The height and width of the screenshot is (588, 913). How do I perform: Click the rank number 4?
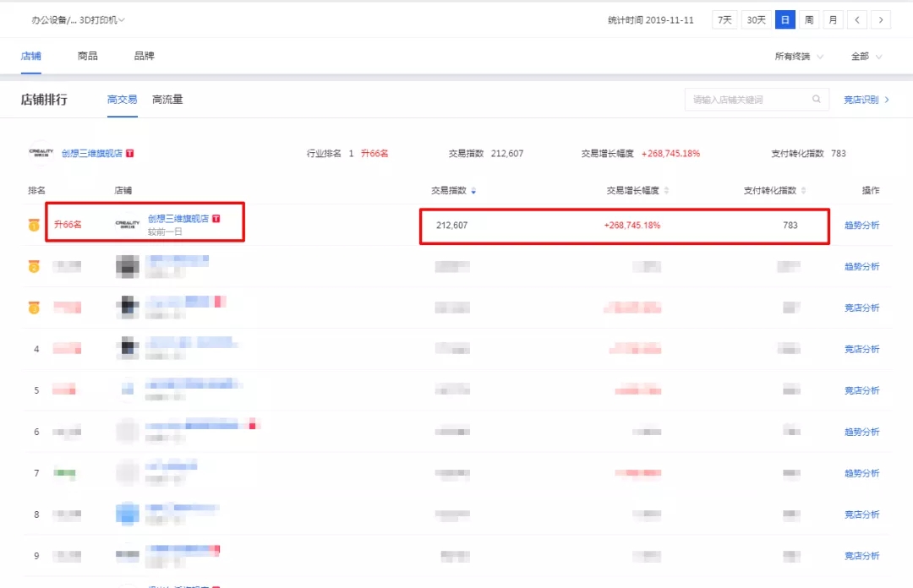click(36, 349)
